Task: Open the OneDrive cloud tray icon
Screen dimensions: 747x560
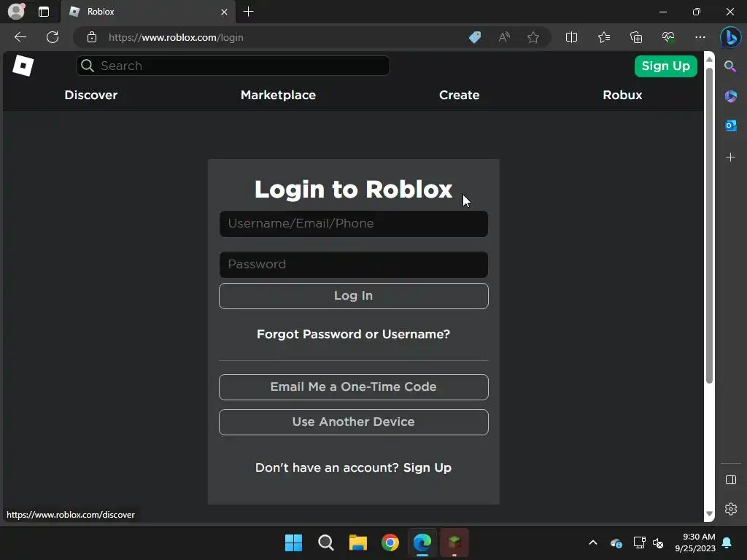Action: coord(616,542)
